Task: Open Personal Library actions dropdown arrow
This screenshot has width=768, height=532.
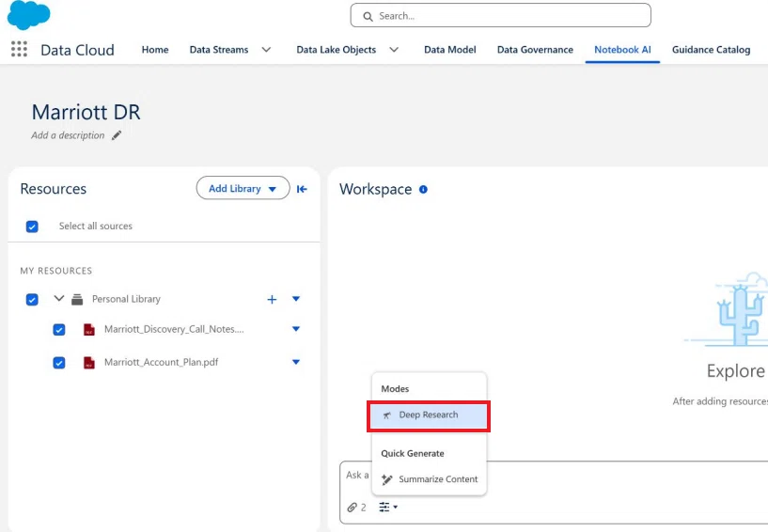Action: pos(296,299)
